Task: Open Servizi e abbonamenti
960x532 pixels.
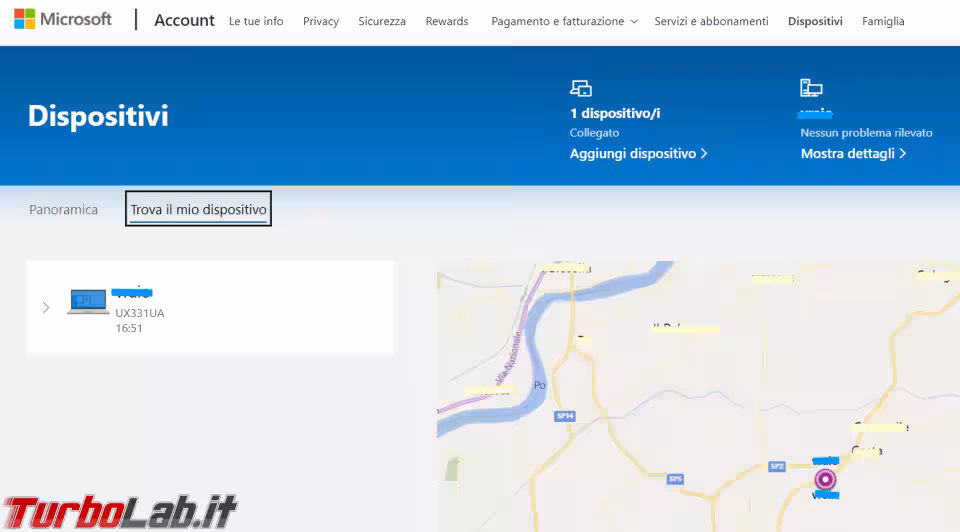Action: pyautogui.click(x=711, y=21)
